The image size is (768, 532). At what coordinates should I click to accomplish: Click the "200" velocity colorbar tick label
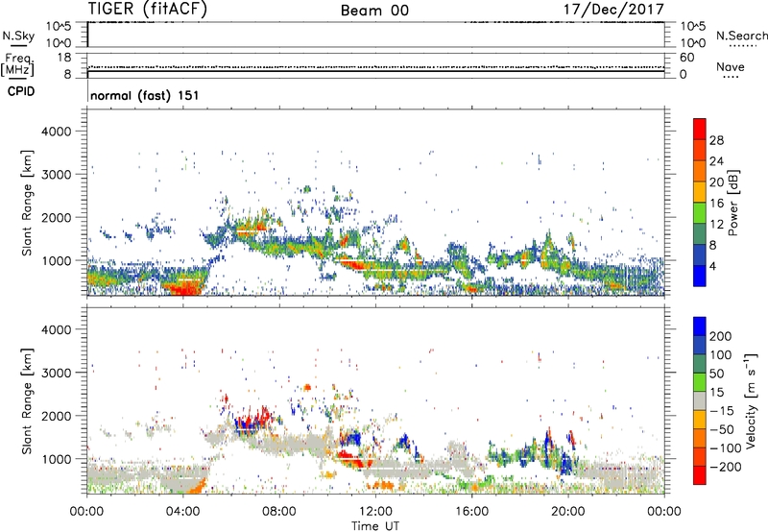[721, 336]
